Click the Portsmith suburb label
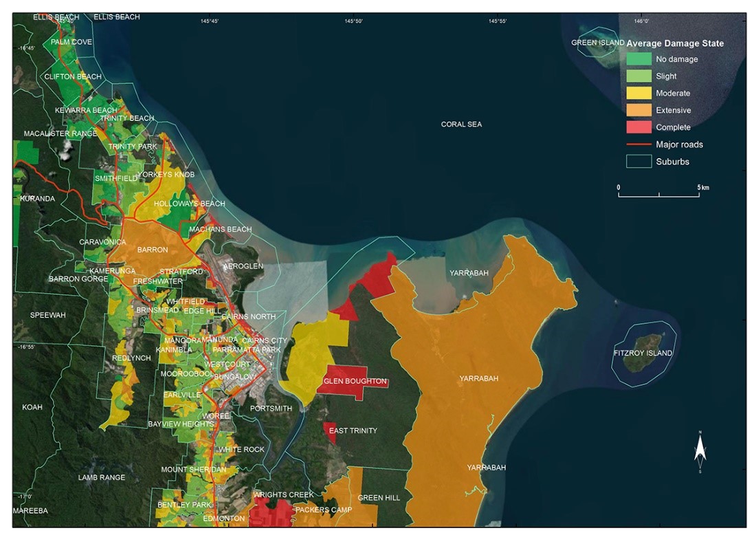This screenshot has height=535, width=756. pyautogui.click(x=271, y=408)
